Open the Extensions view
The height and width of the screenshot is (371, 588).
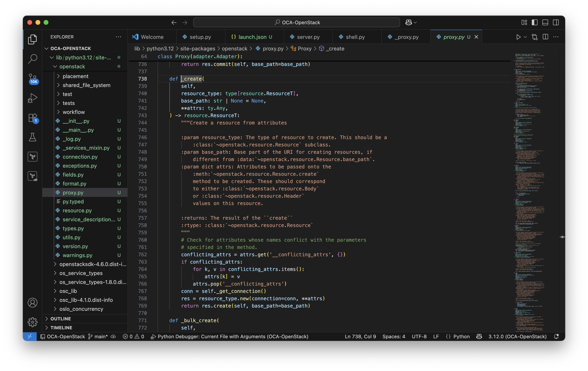[33, 118]
